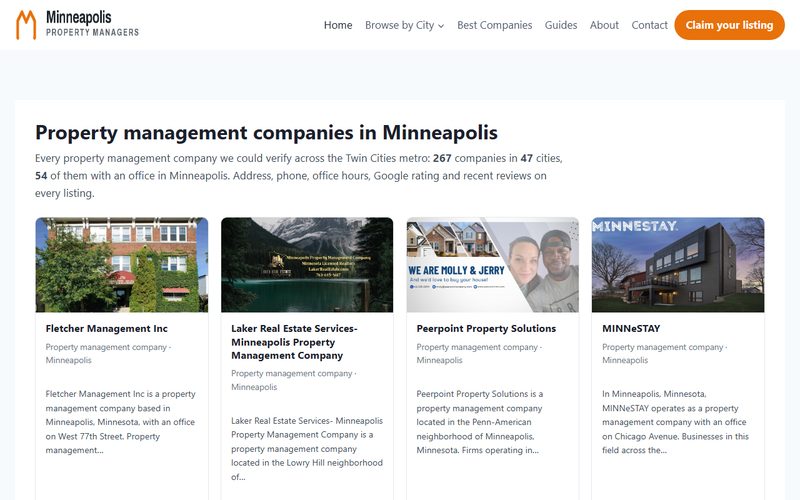Open the Guides menu item

pos(561,25)
